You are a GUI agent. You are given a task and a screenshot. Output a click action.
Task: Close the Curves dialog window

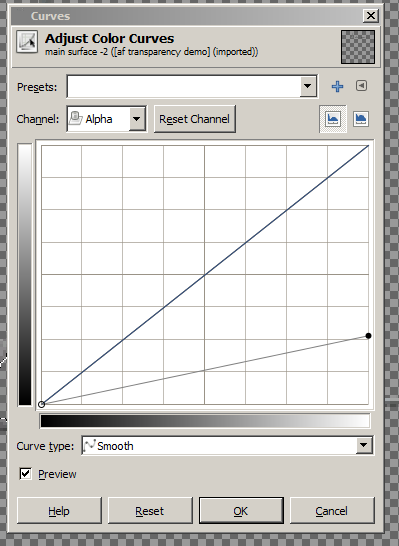(370, 16)
